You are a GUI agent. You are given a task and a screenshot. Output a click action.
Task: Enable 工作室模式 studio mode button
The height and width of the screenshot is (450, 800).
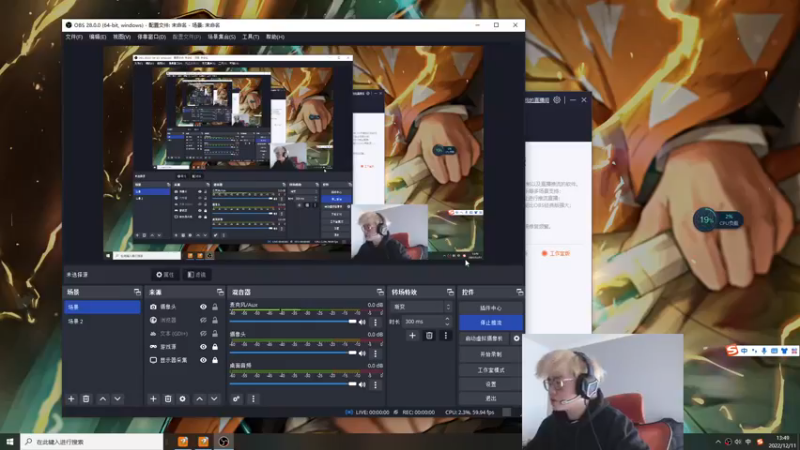coord(491,369)
